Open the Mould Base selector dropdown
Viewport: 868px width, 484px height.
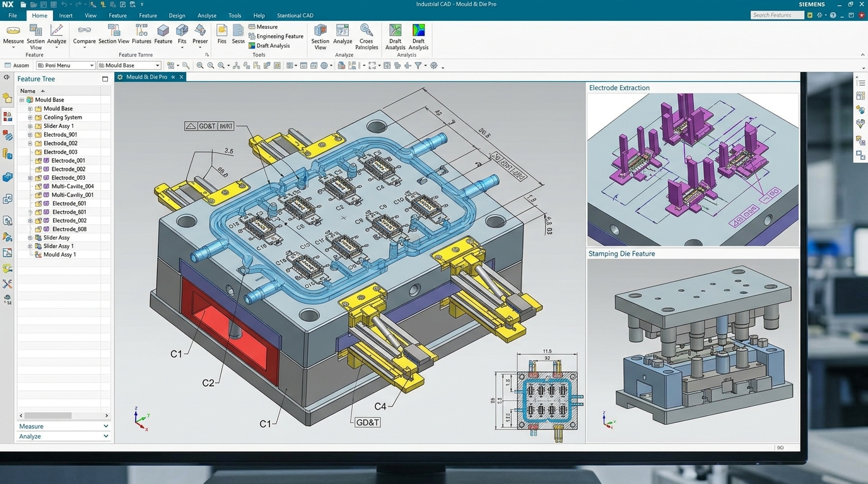tap(129, 66)
